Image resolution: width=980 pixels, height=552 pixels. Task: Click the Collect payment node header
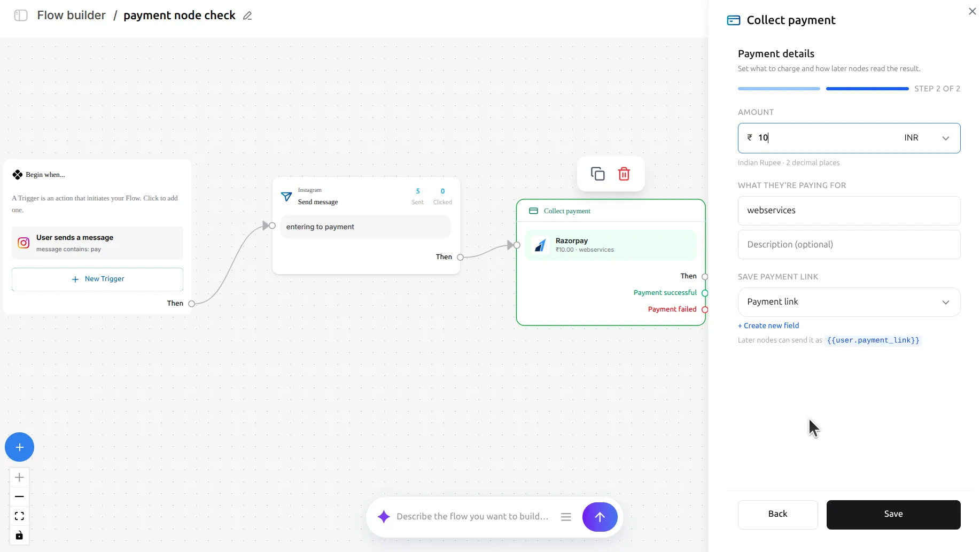(x=611, y=211)
